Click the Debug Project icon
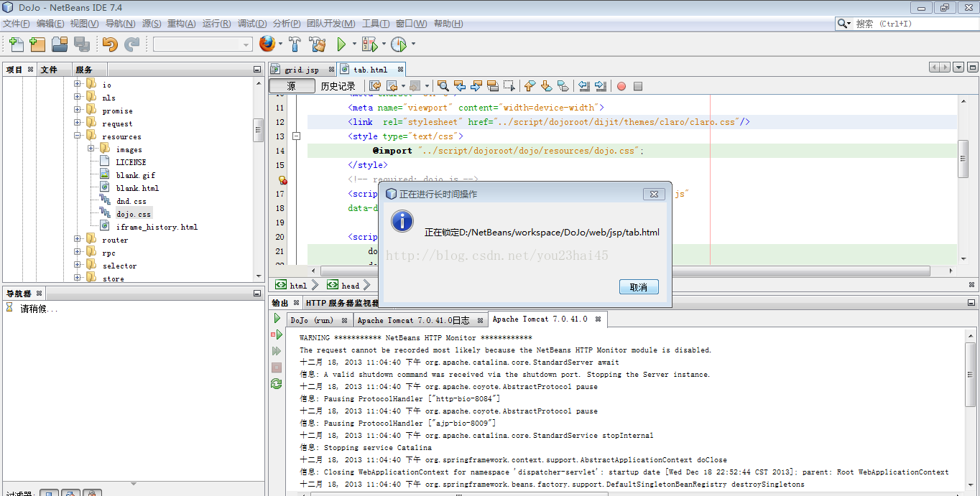Viewport: 980px width, 496px height. point(369,45)
